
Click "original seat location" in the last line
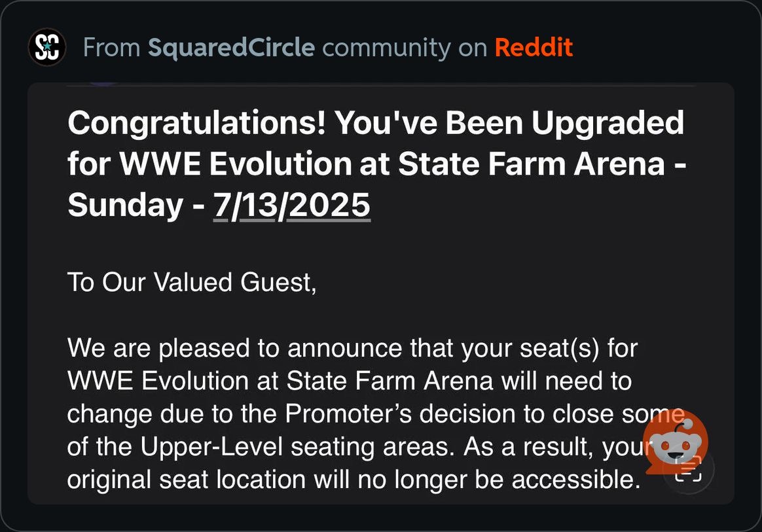186,480
